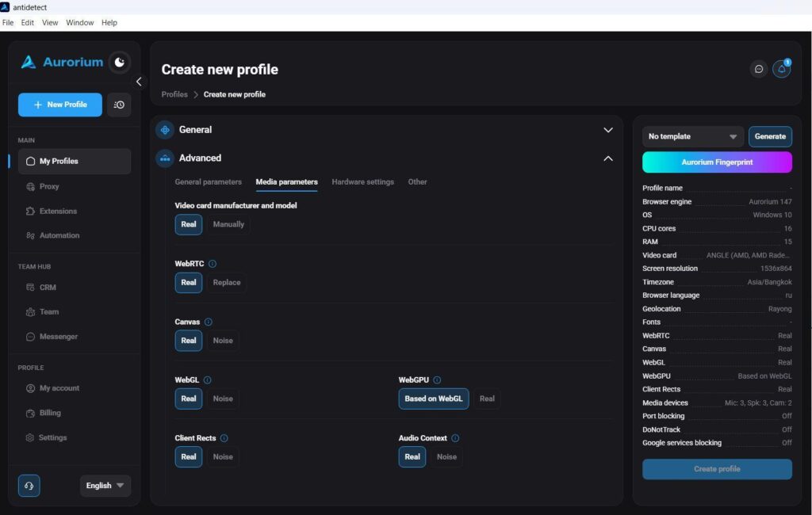Open chat message icon in header
The width and height of the screenshot is (812, 515).
(x=759, y=69)
